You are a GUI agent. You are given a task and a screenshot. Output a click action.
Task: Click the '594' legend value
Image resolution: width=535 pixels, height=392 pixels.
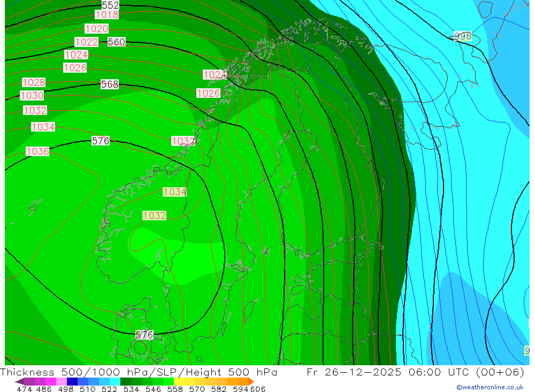pos(241,389)
